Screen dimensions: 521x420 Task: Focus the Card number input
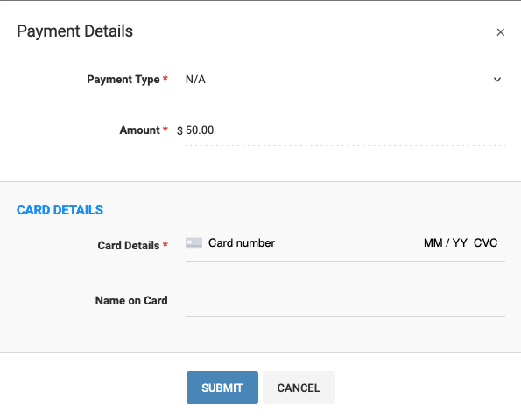coord(313,243)
